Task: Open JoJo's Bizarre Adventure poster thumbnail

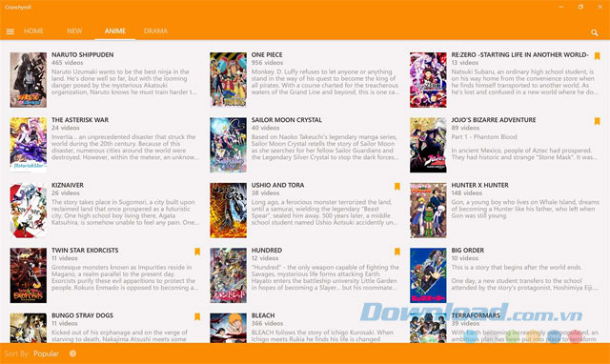Action: (428, 145)
